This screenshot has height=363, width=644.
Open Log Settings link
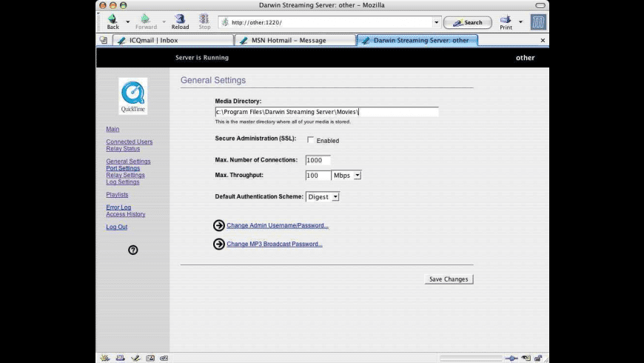click(123, 181)
